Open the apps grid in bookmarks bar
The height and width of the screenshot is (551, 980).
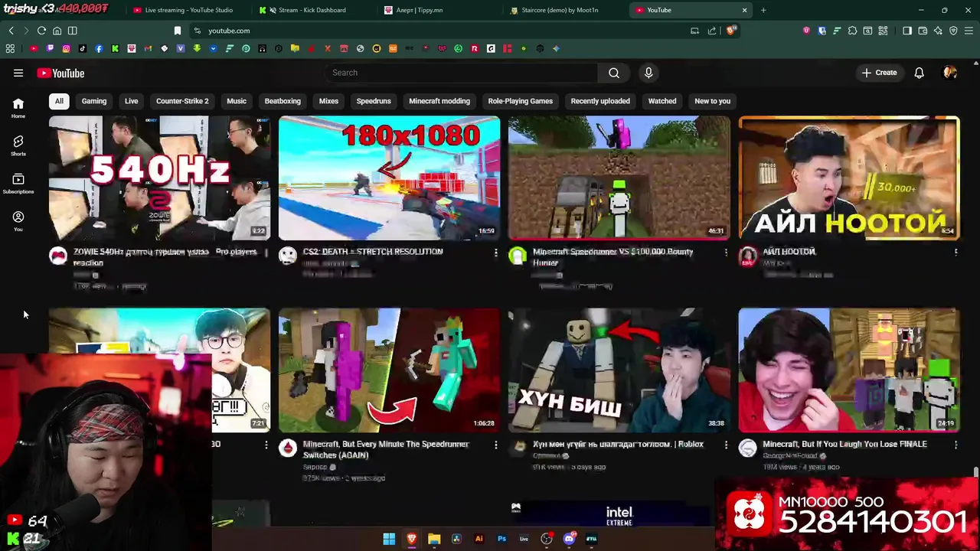click(10, 48)
